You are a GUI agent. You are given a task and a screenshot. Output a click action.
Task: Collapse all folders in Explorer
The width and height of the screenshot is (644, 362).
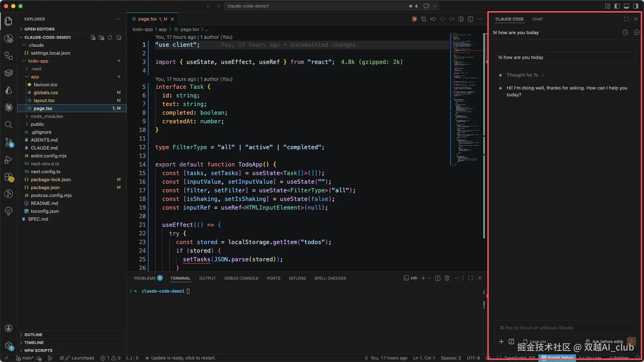[x=119, y=37]
